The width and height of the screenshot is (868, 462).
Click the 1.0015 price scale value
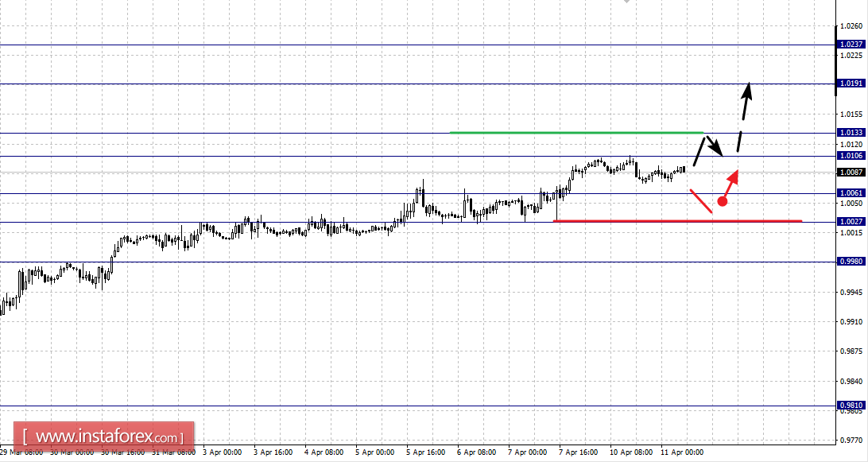851,233
